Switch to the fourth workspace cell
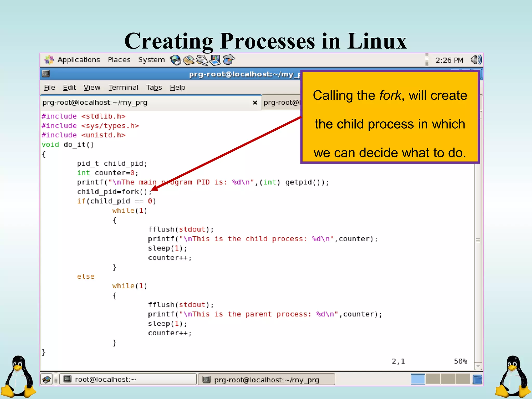 click(463, 379)
